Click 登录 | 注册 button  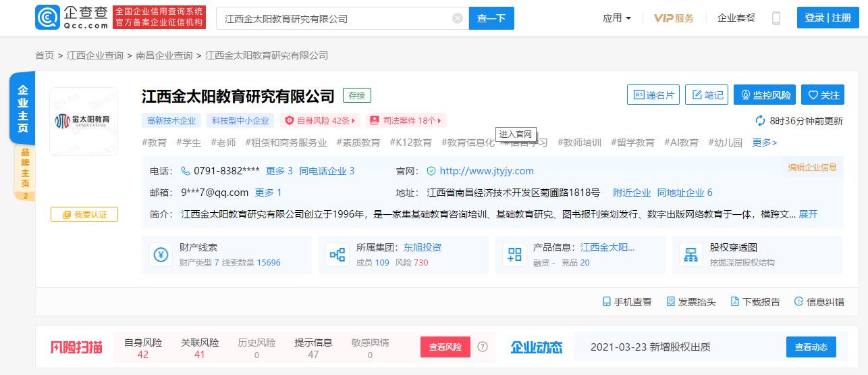[x=828, y=18]
